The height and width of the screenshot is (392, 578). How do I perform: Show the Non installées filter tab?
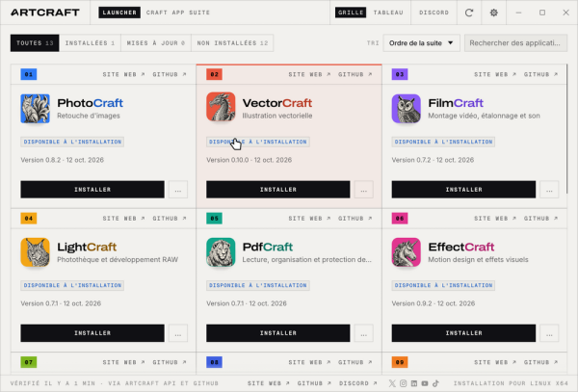232,43
